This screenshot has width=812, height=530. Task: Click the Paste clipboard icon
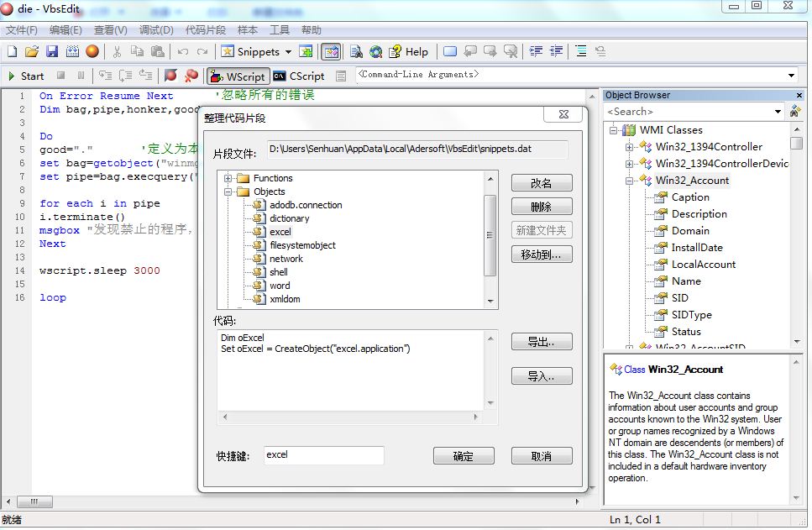point(157,51)
